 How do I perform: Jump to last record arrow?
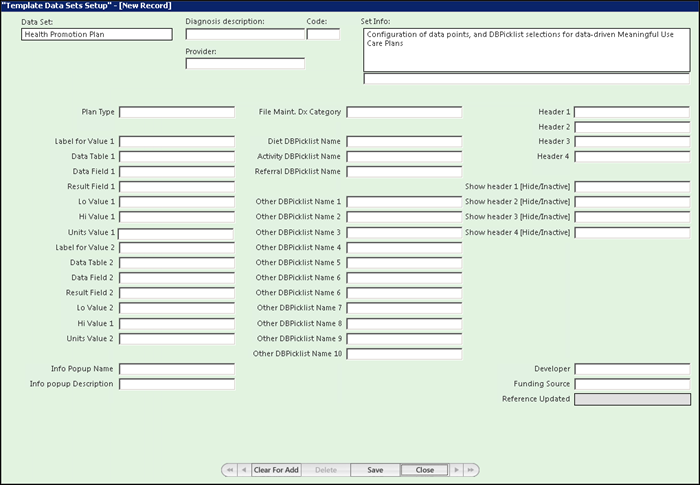(x=471, y=470)
